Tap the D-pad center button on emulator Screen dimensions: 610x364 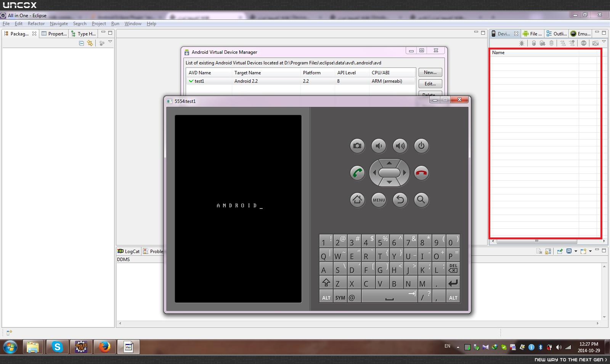tap(389, 173)
